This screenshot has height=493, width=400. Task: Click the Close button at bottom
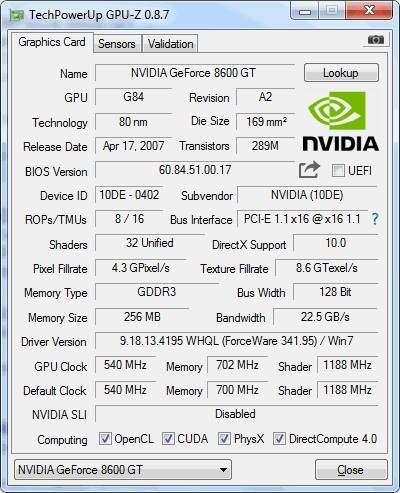pos(351,470)
